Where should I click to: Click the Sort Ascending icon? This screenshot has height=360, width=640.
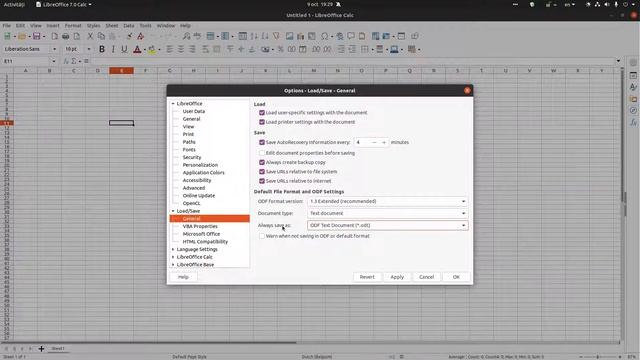[x=254, y=36]
